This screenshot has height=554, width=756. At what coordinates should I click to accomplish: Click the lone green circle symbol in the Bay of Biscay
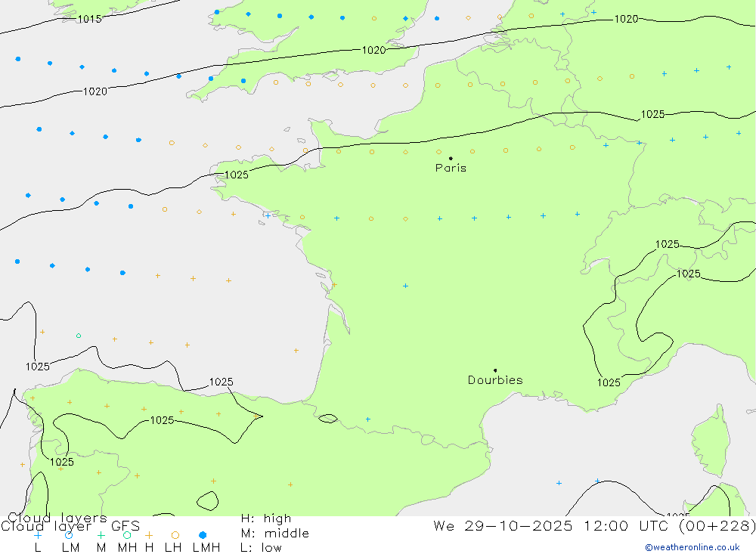pyautogui.click(x=79, y=336)
